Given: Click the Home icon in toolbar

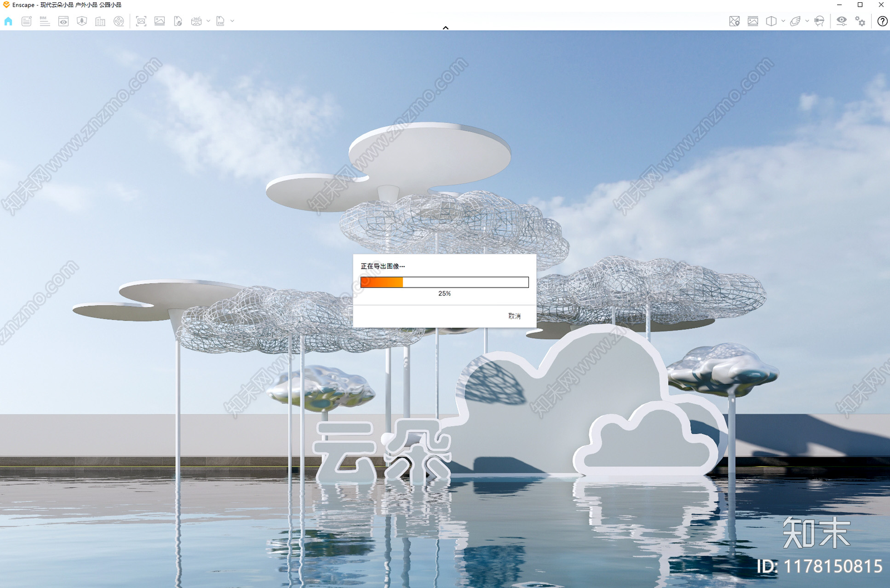Looking at the screenshot, I should coord(8,21).
